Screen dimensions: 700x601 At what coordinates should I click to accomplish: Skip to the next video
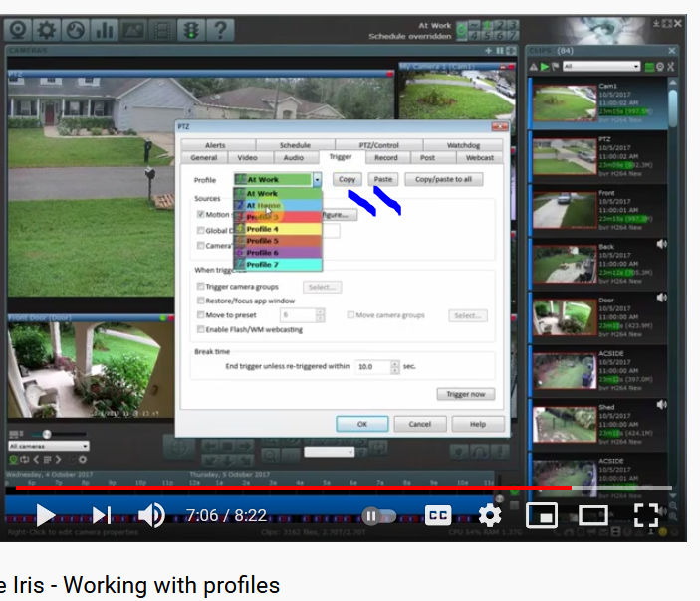tap(102, 514)
